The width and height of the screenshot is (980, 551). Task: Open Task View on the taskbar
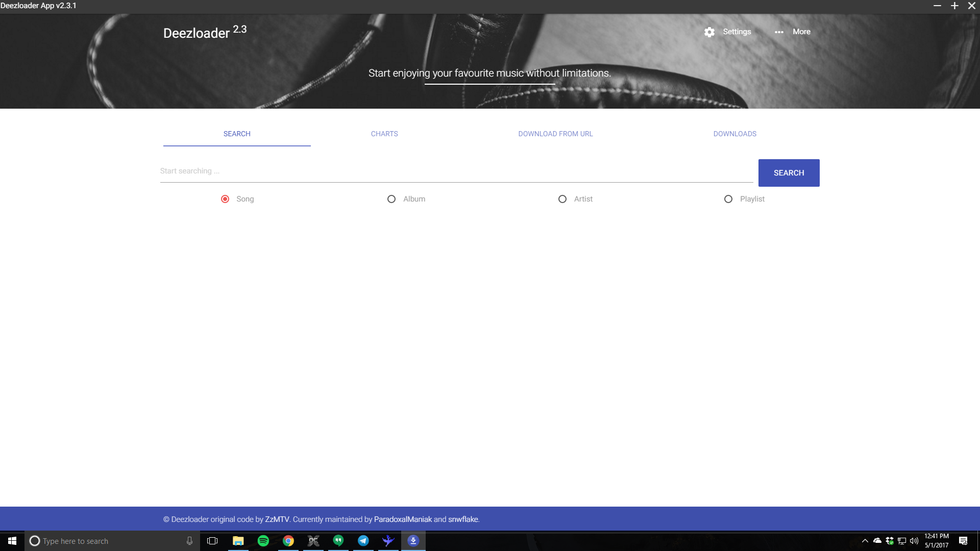click(x=212, y=541)
